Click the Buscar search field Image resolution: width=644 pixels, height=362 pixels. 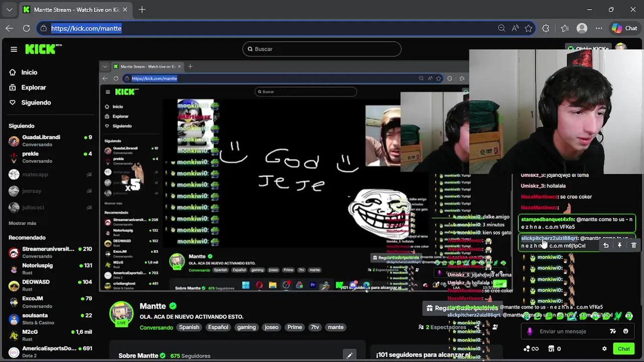(x=322, y=49)
